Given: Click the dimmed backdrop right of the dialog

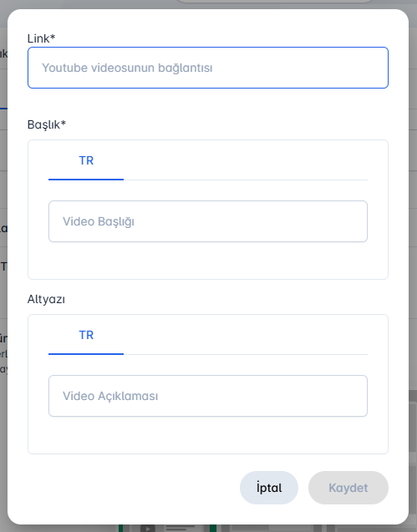Looking at the screenshot, I should click(413, 237).
